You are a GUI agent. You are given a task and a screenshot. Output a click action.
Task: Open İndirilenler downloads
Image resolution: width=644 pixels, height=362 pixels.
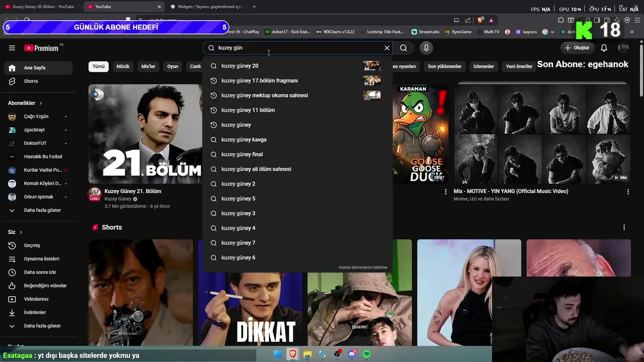38,312
